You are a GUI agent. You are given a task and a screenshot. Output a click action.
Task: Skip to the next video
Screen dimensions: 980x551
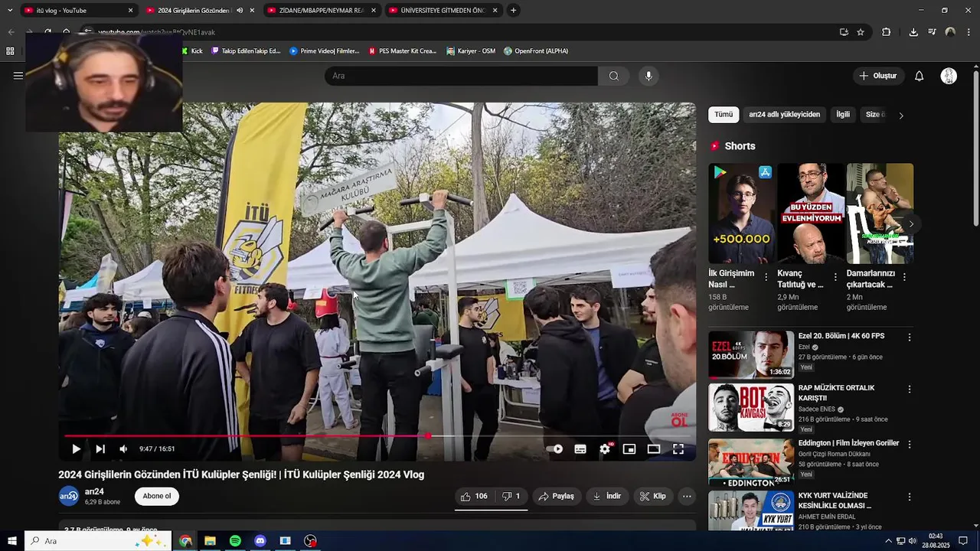click(100, 449)
